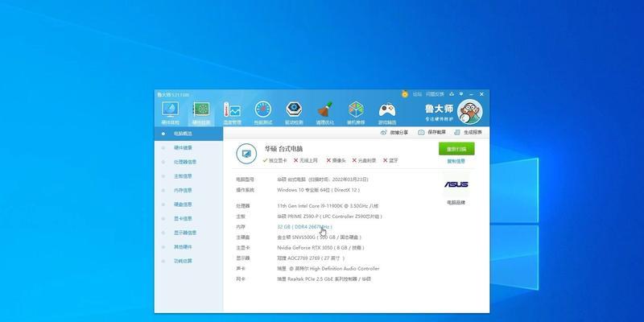This screenshot has height=322, width=644.
Task: Click the Intel Core i9-11900K processor value
Action: (x=328, y=206)
